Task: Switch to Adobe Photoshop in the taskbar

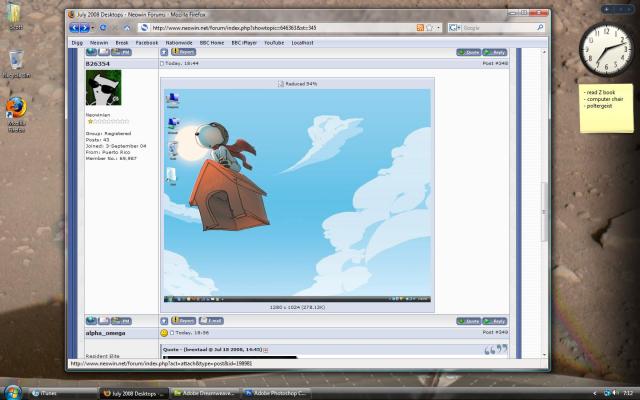Action: pos(276,393)
